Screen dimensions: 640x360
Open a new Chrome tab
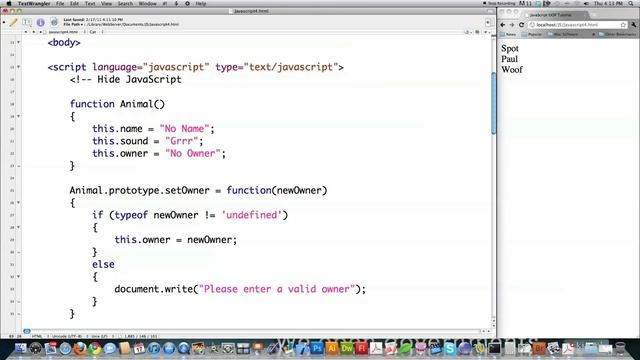[x=594, y=15]
